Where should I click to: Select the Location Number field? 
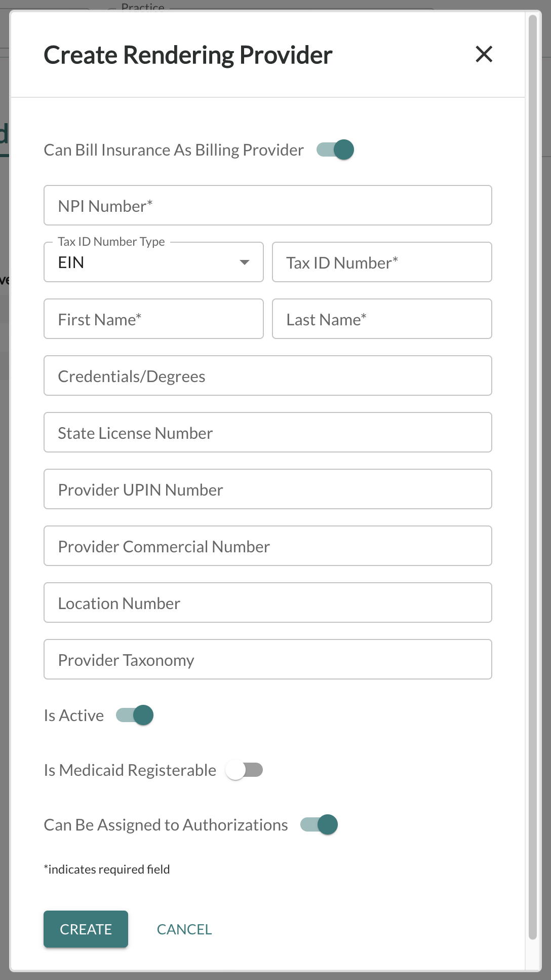(268, 602)
